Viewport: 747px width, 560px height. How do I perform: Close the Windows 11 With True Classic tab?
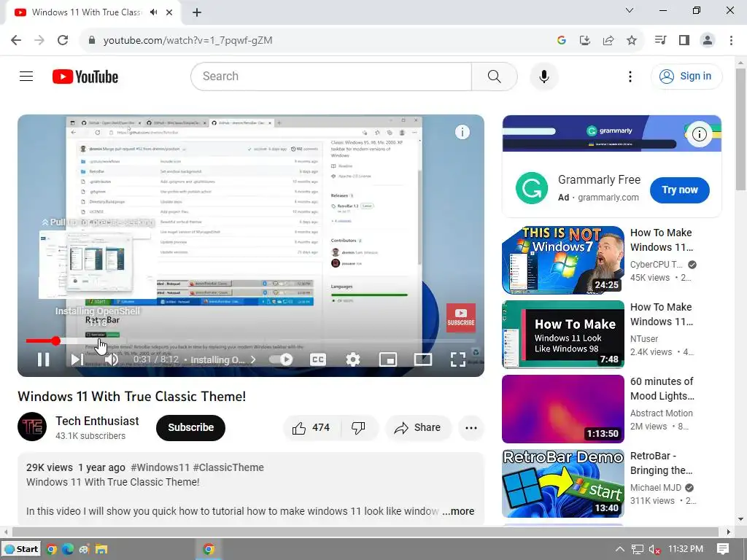click(169, 12)
